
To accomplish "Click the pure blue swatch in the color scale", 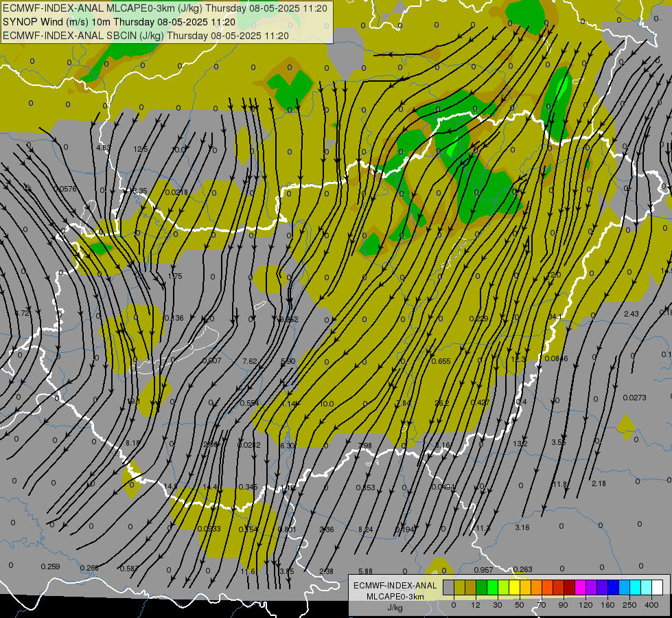I will [x=613, y=588].
